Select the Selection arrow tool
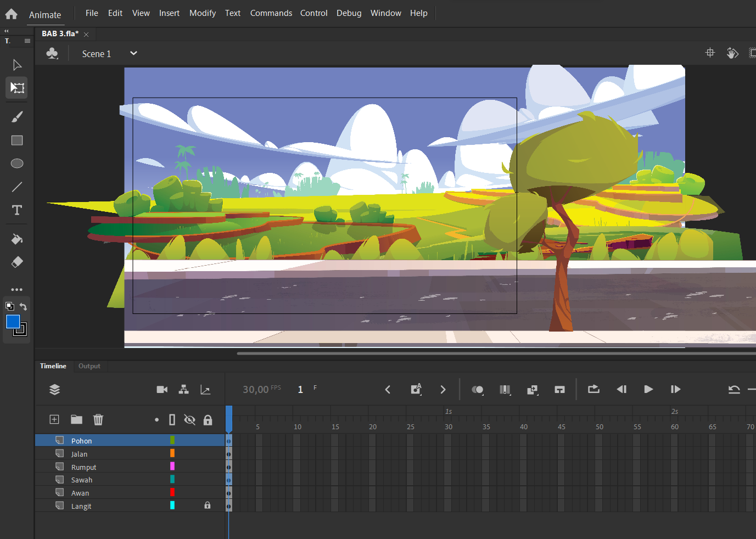This screenshot has width=756, height=539. [x=17, y=65]
